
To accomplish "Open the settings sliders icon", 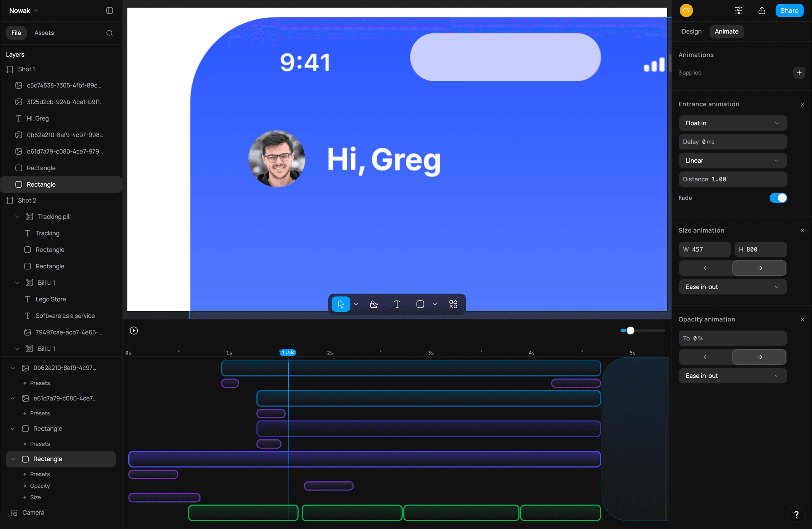I will [738, 10].
